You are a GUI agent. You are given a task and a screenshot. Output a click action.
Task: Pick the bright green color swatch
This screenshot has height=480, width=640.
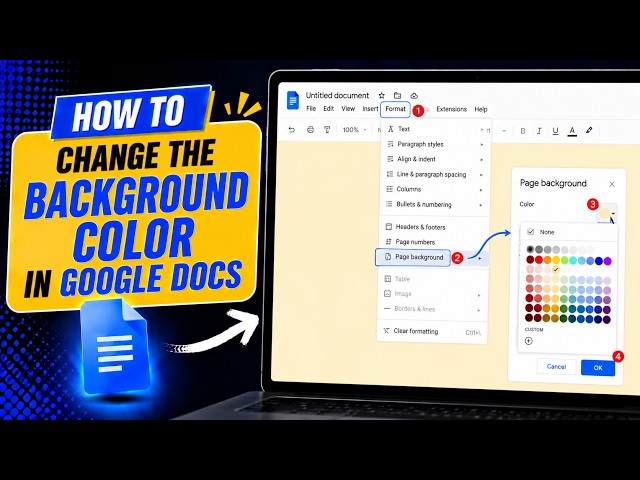coord(564,260)
